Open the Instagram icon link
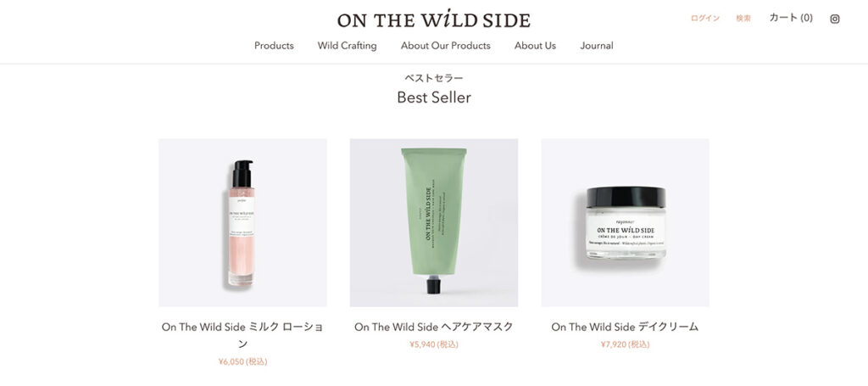The image size is (868, 386). 835,19
